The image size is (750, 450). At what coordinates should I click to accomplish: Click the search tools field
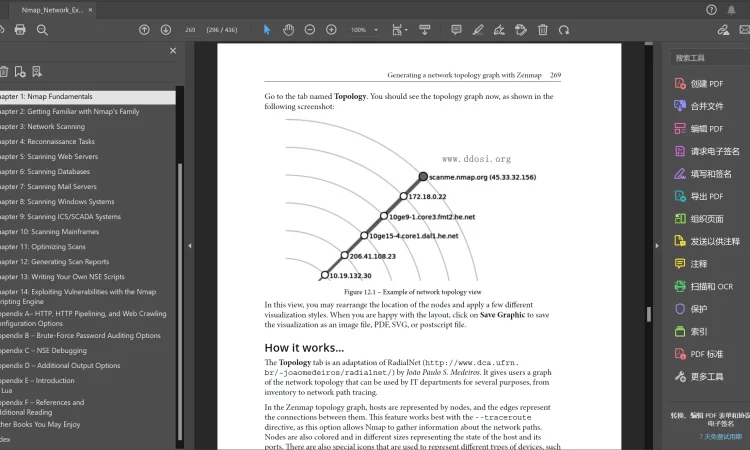[710, 58]
